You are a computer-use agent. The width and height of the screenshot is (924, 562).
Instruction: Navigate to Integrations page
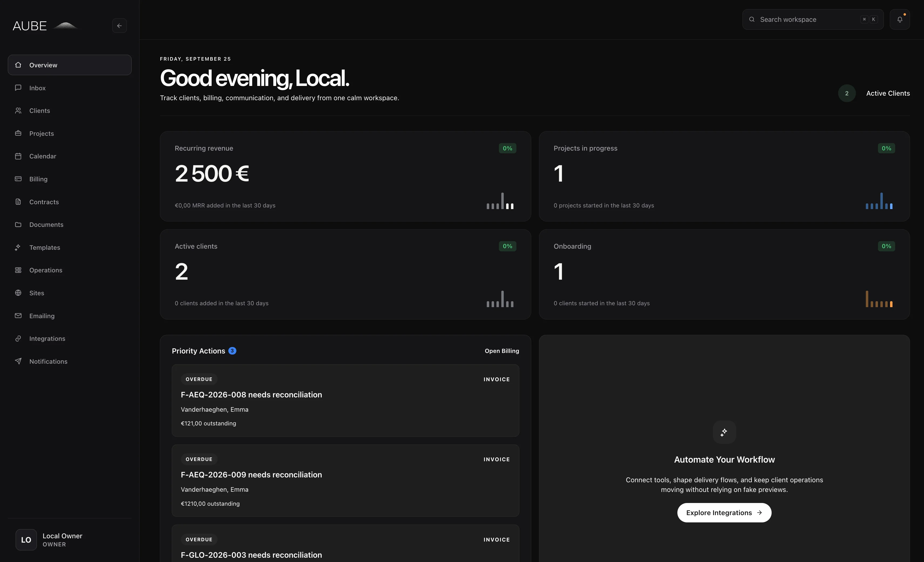tap(70, 338)
